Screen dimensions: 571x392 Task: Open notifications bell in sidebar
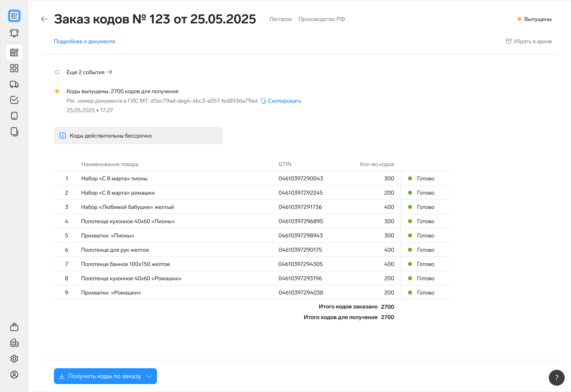14,33
